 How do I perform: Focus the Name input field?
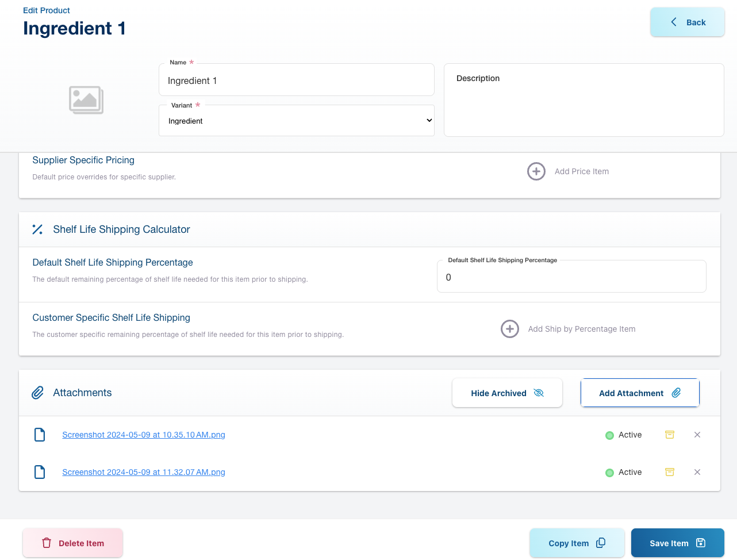296,81
